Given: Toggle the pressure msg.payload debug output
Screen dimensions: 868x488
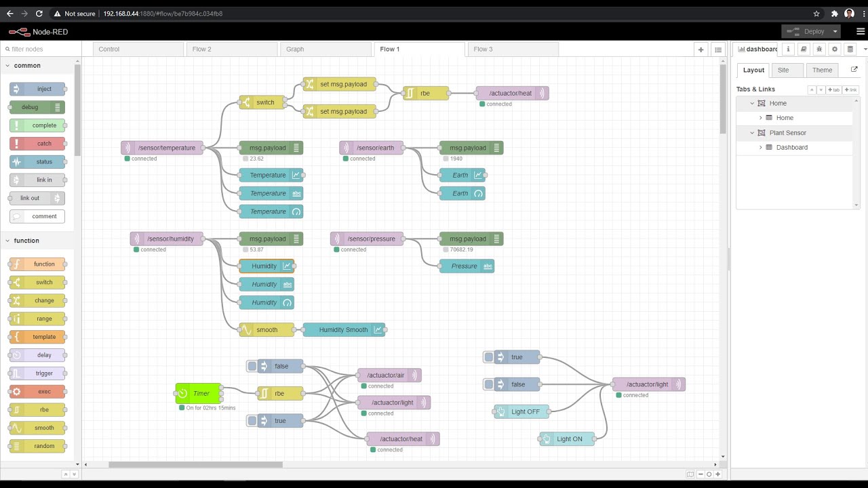Looking at the screenshot, I should [498, 239].
